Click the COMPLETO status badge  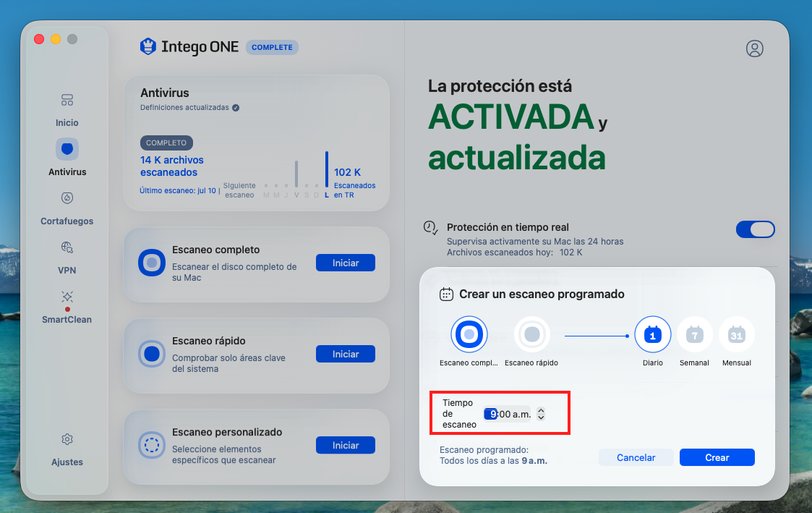click(166, 143)
